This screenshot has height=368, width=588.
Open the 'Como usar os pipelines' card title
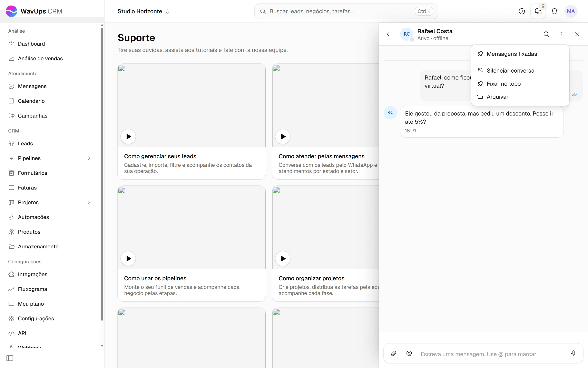point(155,278)
